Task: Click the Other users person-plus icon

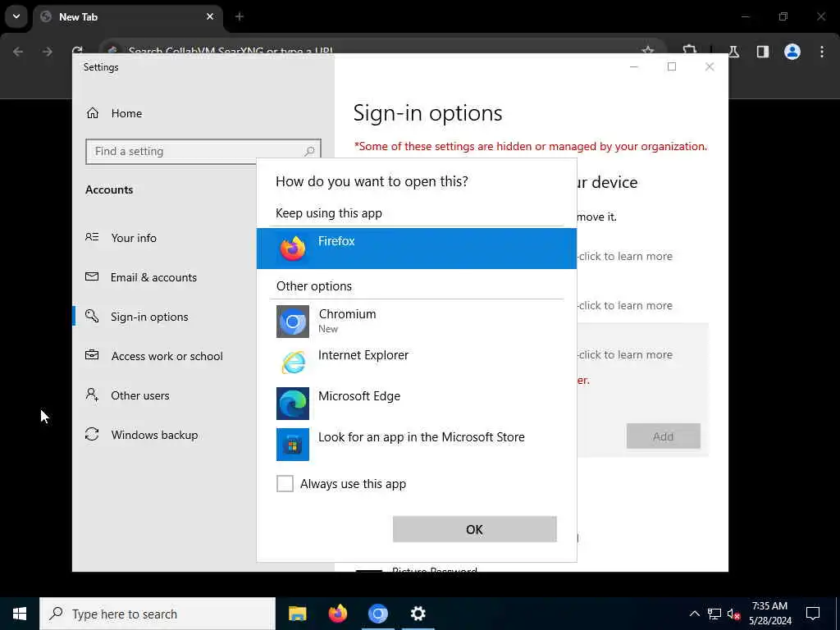Action: (92, 395)
